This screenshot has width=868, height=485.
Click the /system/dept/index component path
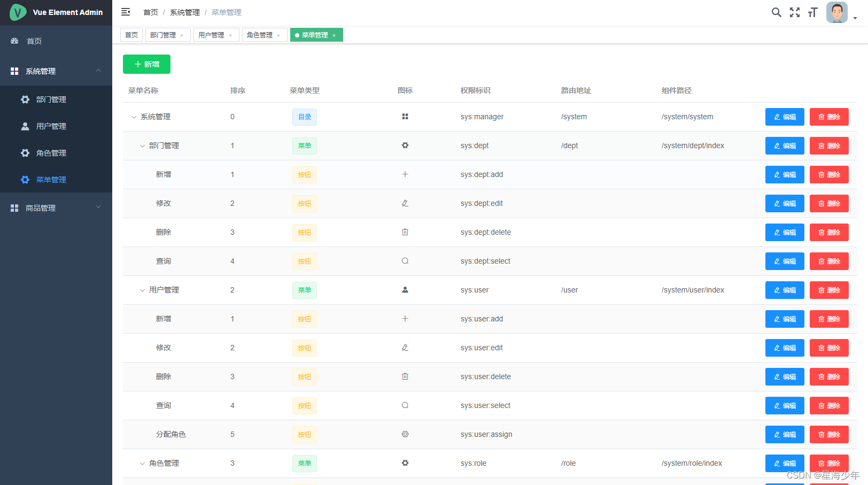[x=693, y=145]
